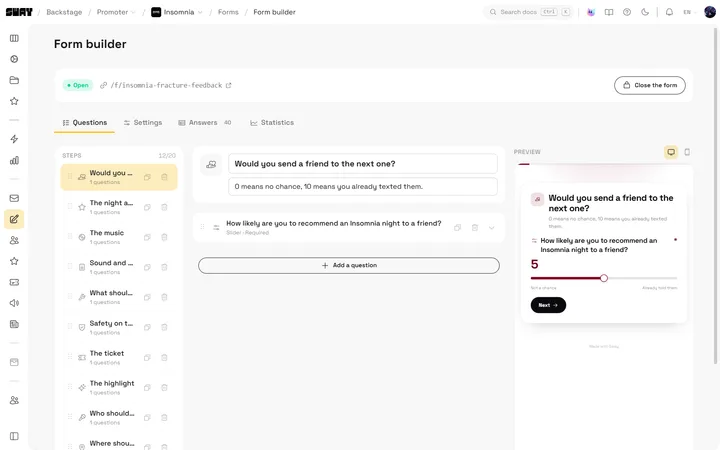
Task: Open the columns dashboard icon in the sidebar
Action: (x=14, y=38)
